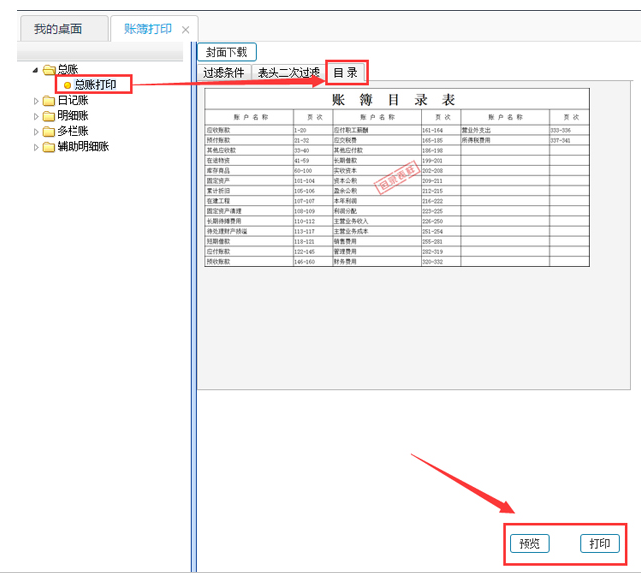Click the 总账 folder icon
The height and width of the screenshot is (573, 641).
[x=49, y=70]
